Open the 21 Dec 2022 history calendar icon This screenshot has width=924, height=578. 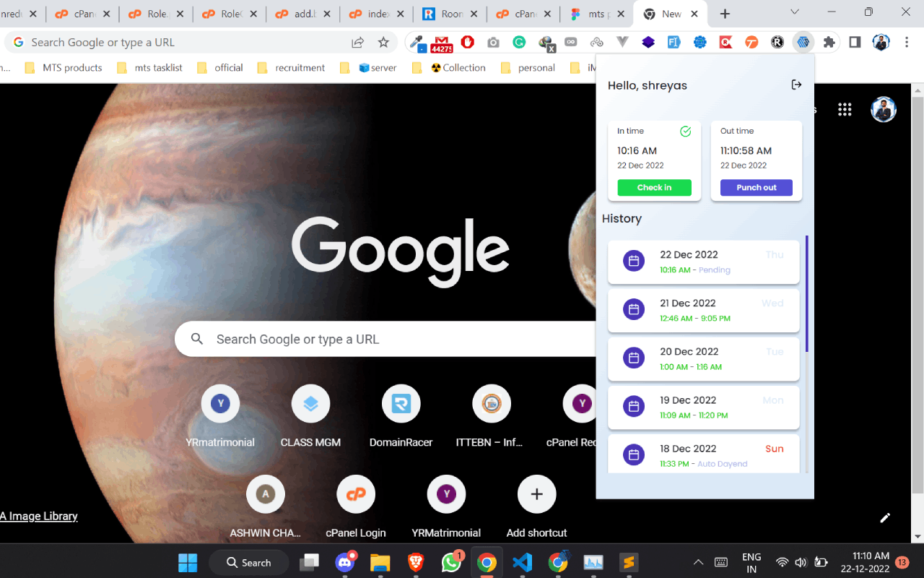pyautogui.click(x=634, y=310)
